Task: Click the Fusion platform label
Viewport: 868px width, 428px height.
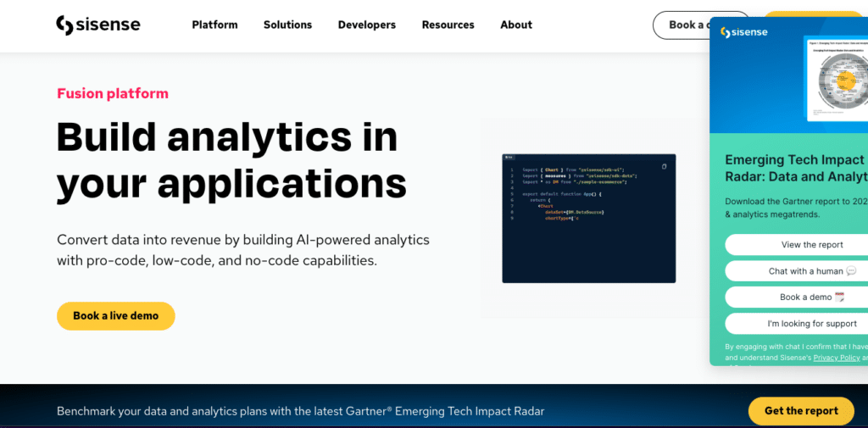Action: [x=113, y=93]
